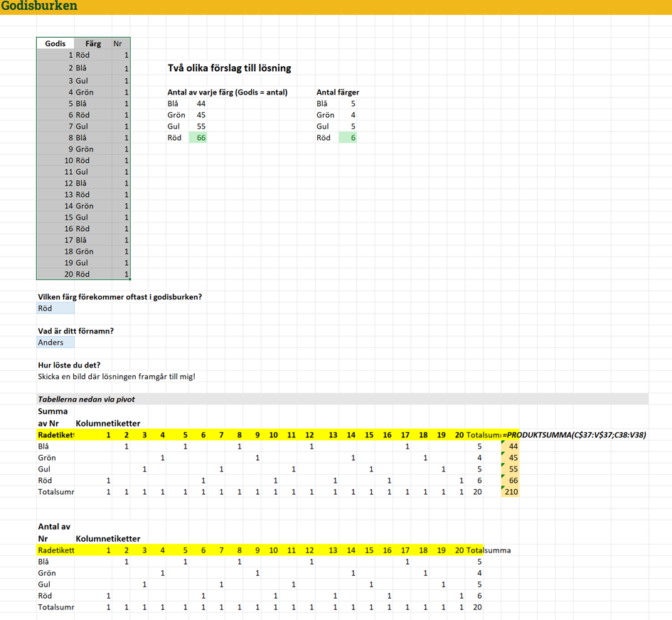672x620 pixels.
Task: Click the Nr column header cell
Action: 120,43
